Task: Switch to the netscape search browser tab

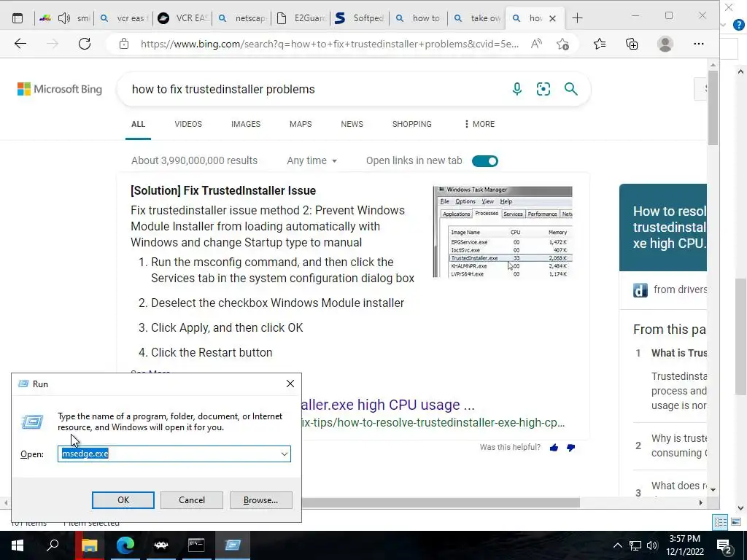Action: [x=242, y=18]
